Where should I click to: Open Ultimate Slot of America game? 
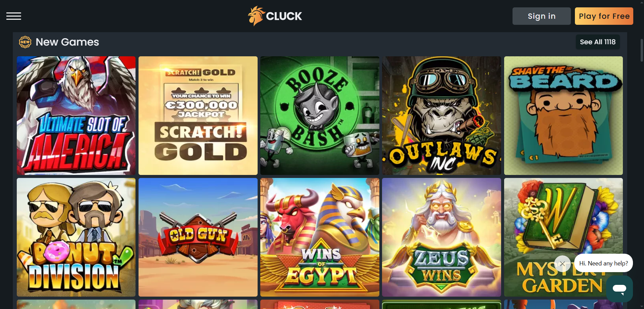click(76, 116)
